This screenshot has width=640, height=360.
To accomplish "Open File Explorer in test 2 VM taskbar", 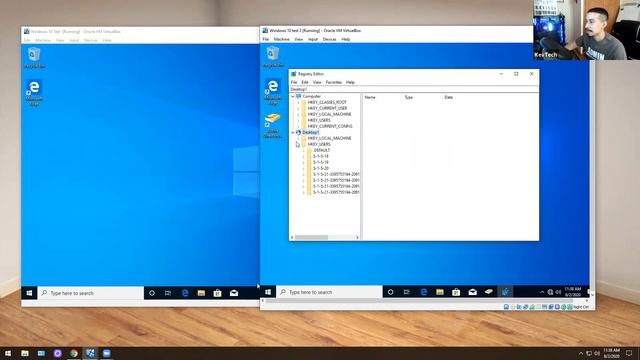I will click(x=440, y=292).
